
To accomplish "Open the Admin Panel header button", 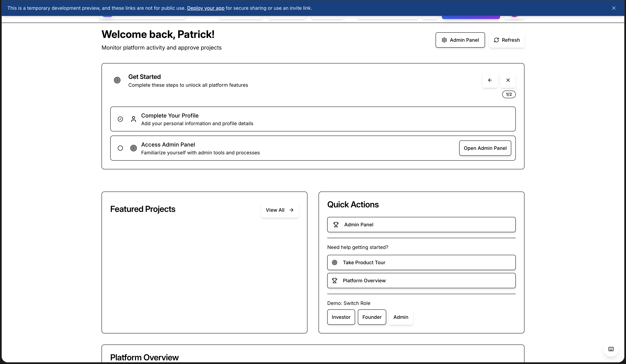I will 460,40.
